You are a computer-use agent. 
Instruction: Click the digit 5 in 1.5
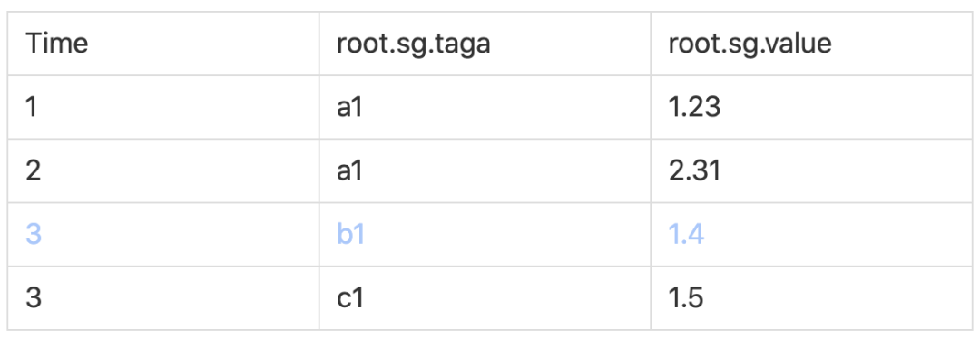click(x=696, y=298)
